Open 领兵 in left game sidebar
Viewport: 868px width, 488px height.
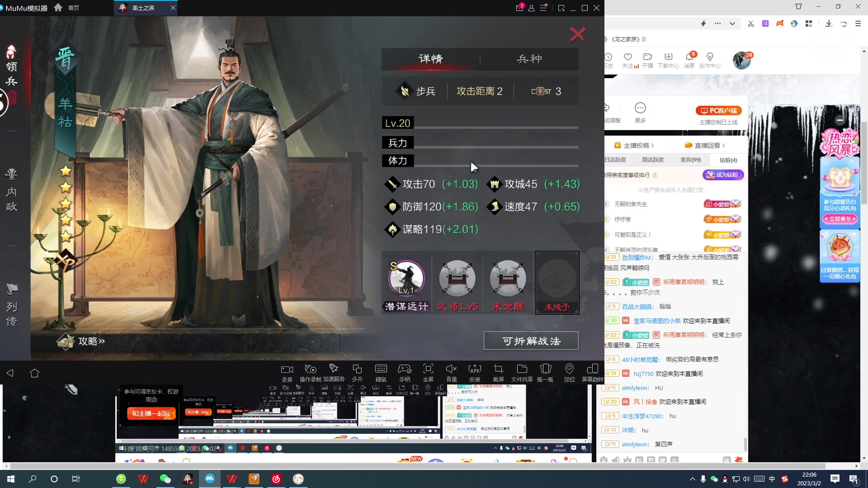coord(11,66)
